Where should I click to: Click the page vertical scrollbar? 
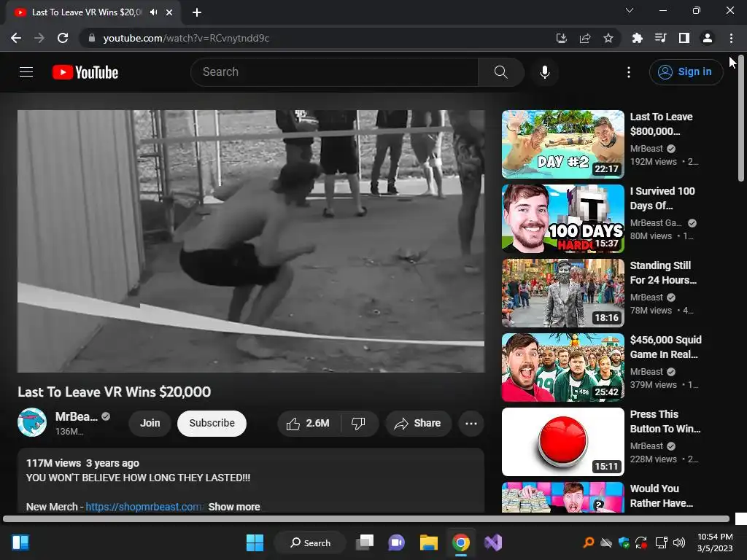(x=741, y=118)
